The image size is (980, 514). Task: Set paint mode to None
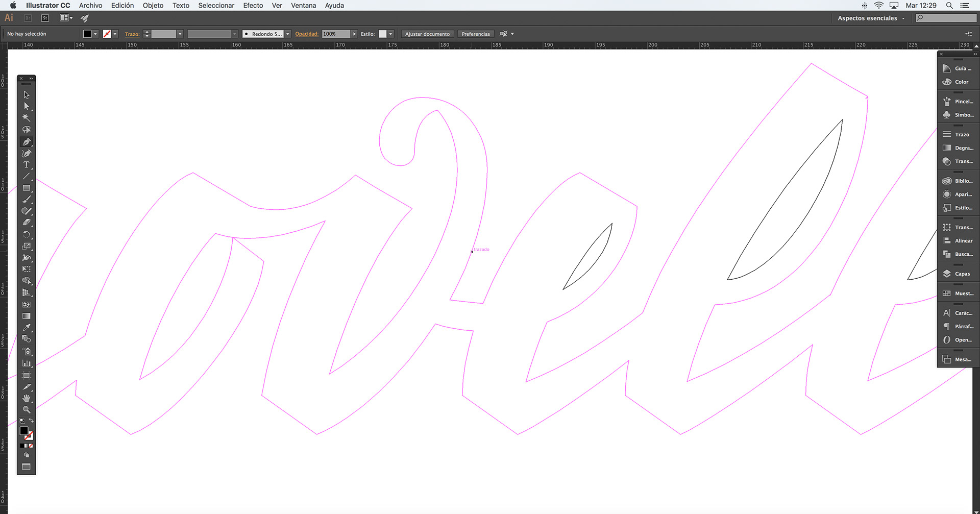tap(31, 446)
